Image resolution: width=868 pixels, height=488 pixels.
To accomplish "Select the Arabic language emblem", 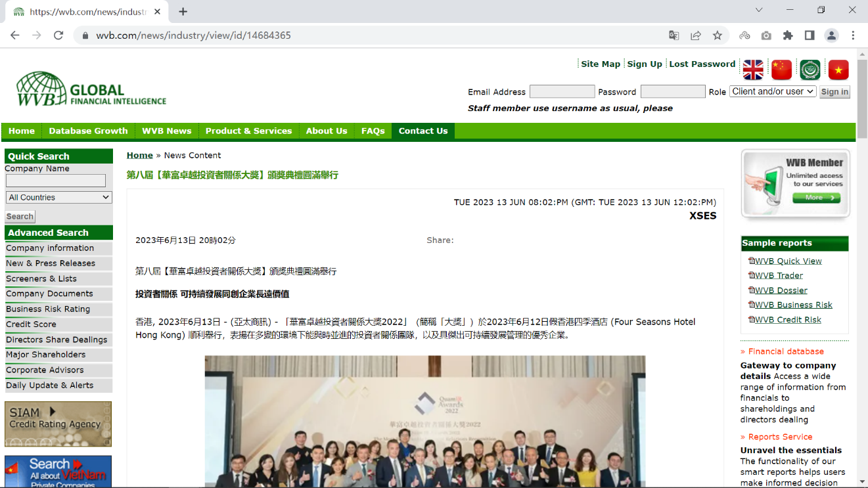I will (810, 70).
